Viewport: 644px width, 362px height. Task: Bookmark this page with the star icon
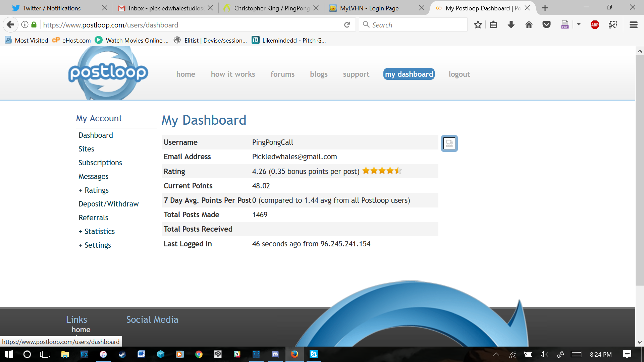pyautogui.click(x=478, y=25)
